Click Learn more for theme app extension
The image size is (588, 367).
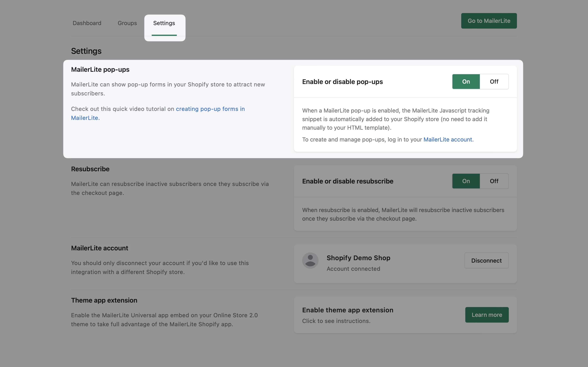(487, 315)
